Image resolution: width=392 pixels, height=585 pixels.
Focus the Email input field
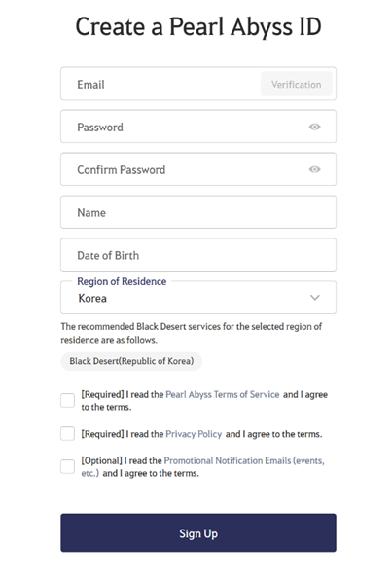click(x=160, y=84)
